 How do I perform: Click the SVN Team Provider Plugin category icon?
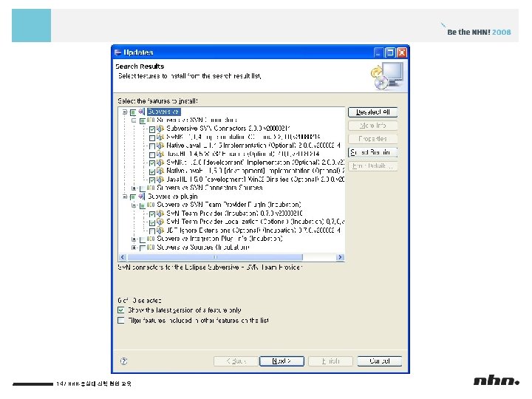(x=151, y=205)
